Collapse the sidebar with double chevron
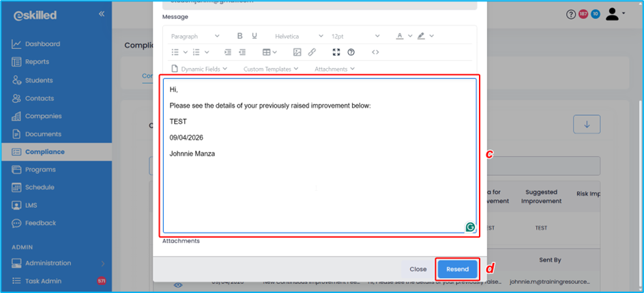This screenshot has width=644, height=293. tap(102, 14)
